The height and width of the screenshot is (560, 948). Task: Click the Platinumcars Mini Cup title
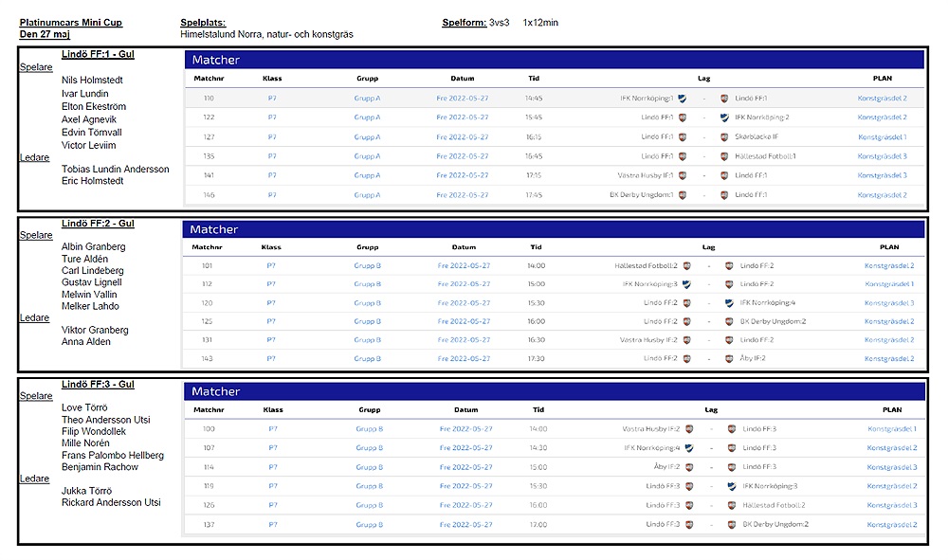[71, 23]
